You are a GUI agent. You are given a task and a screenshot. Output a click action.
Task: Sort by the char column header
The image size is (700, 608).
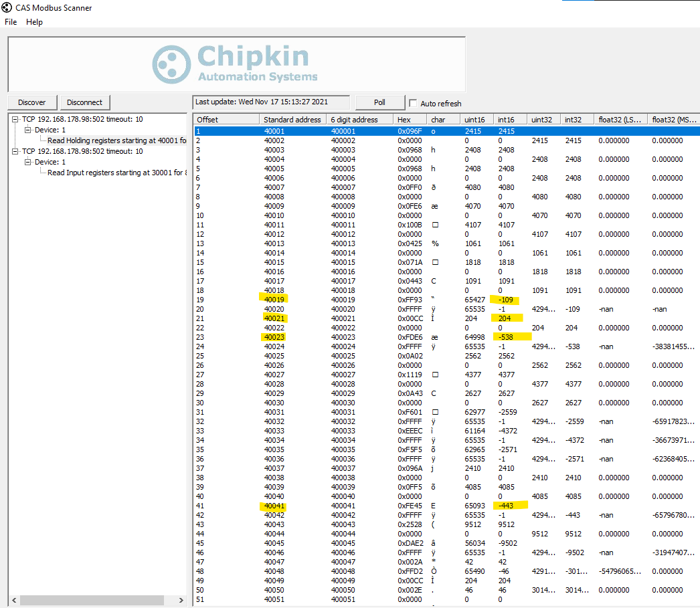[443, 120]
